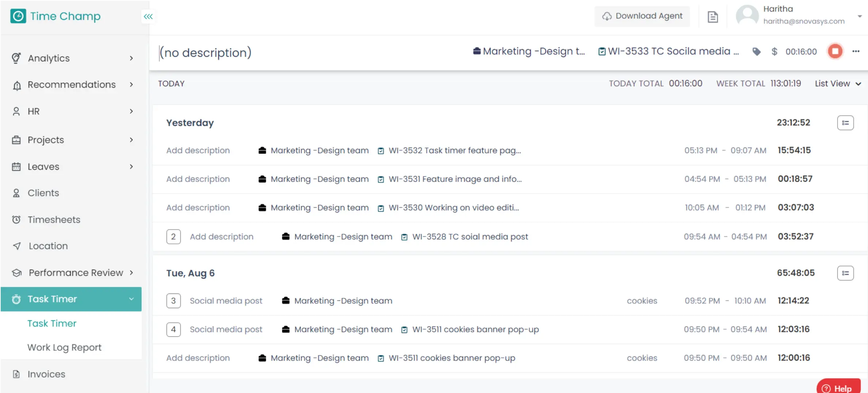Expand grouped entries badge 3 Social media post
Image resolution: width=868 pixels, height=393 pixels.
pos(173,301)
